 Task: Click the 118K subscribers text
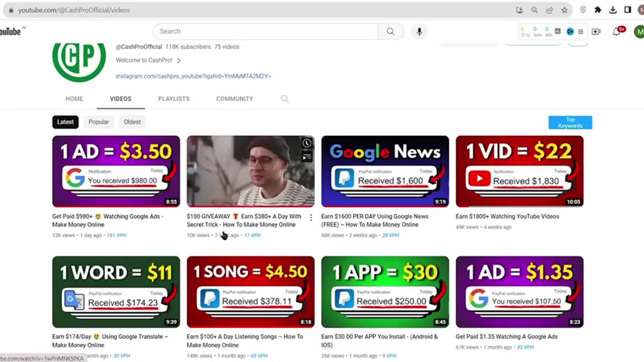point(188,47)
